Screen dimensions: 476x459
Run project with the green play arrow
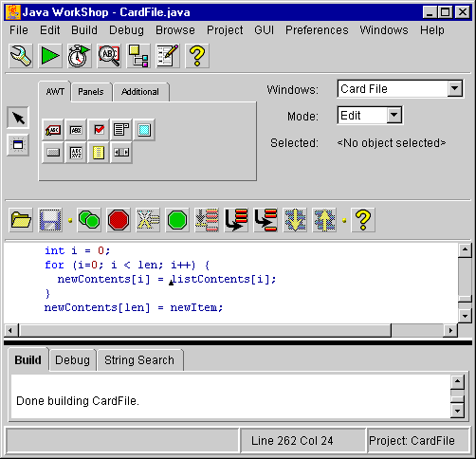click(50, 56)
